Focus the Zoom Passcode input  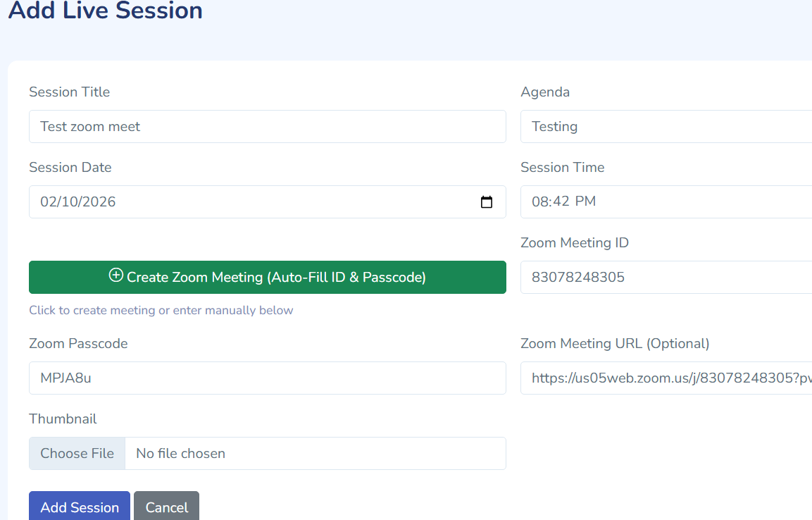point(267,378)
